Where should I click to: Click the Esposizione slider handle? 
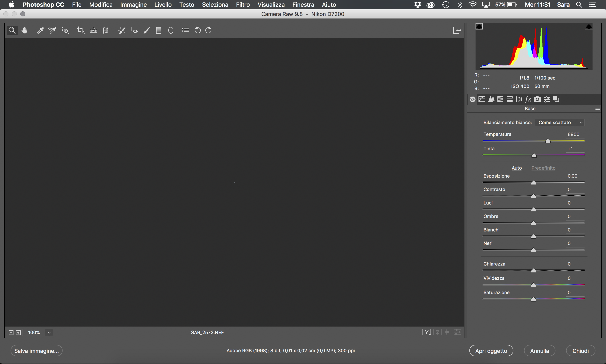(534, 183)
